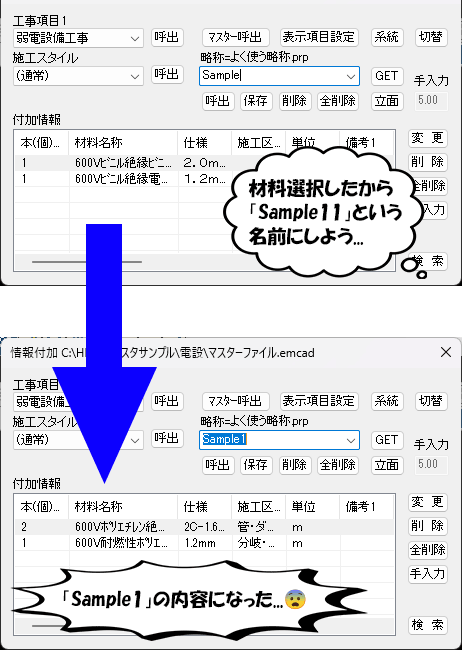462x650 pixels.
Task: Click 削除 next to 保存 in the Sample dialog
Action: click(294, 101)
